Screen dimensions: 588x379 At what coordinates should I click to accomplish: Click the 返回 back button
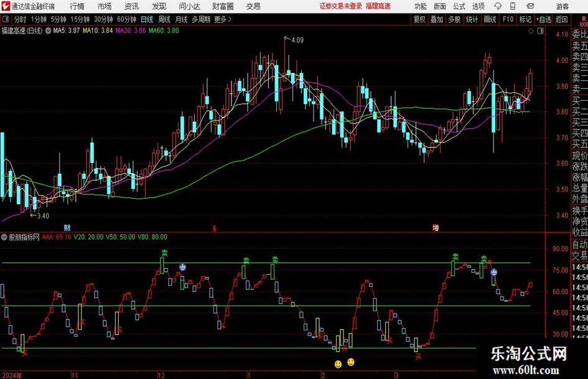tap(561, 19)
